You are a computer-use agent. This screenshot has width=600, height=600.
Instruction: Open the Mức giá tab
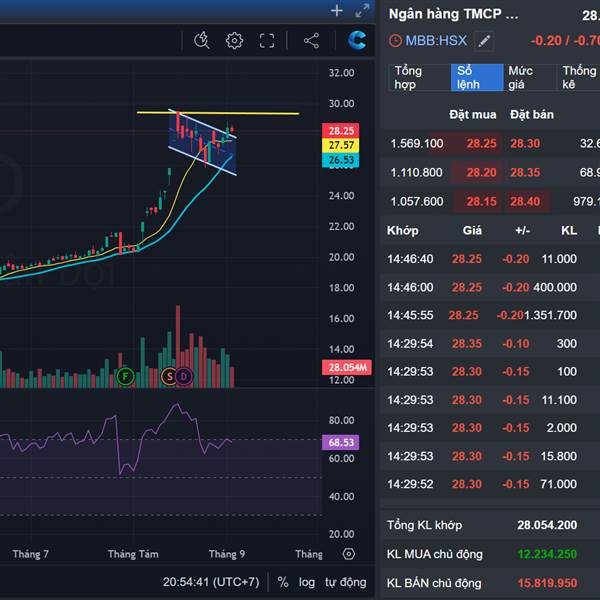[x=530, y=77]
